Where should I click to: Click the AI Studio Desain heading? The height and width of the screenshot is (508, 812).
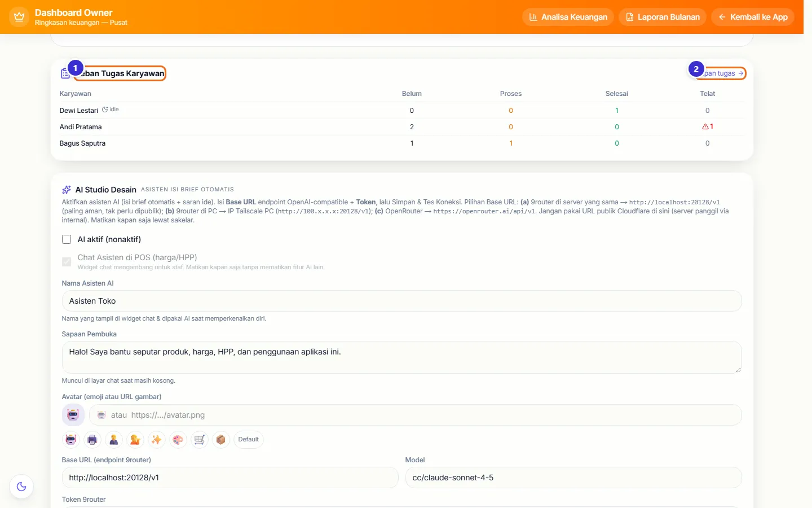tap(106, 190)
